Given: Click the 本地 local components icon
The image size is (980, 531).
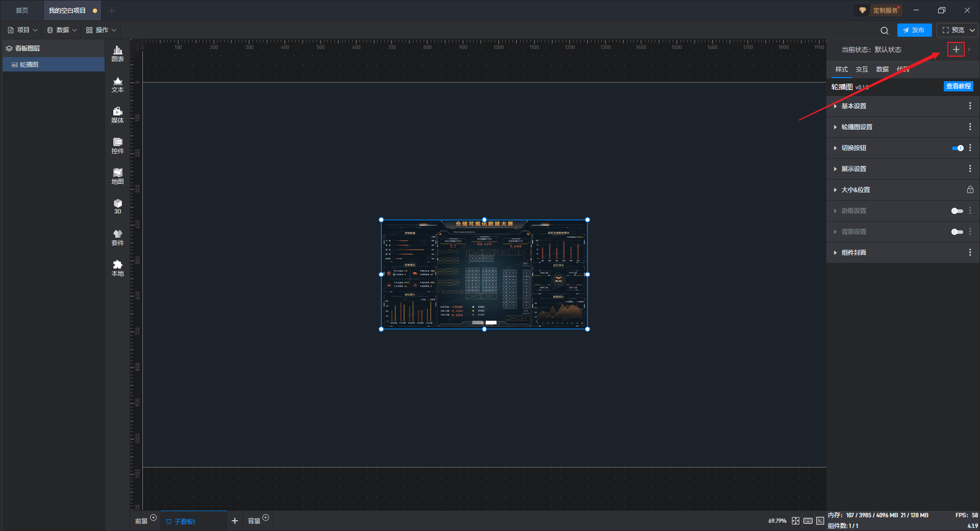Looking at the screenshot, I should [117, 268].
